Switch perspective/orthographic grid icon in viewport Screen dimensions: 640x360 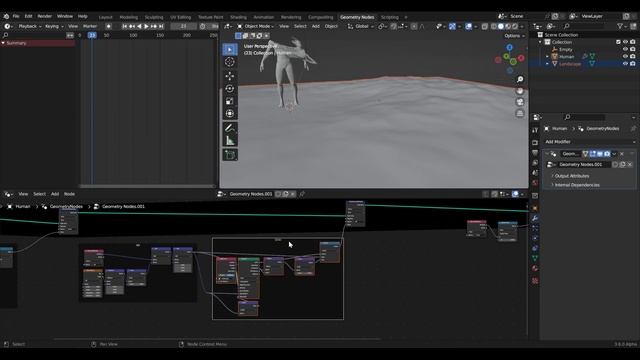click(x=520, y=113)
